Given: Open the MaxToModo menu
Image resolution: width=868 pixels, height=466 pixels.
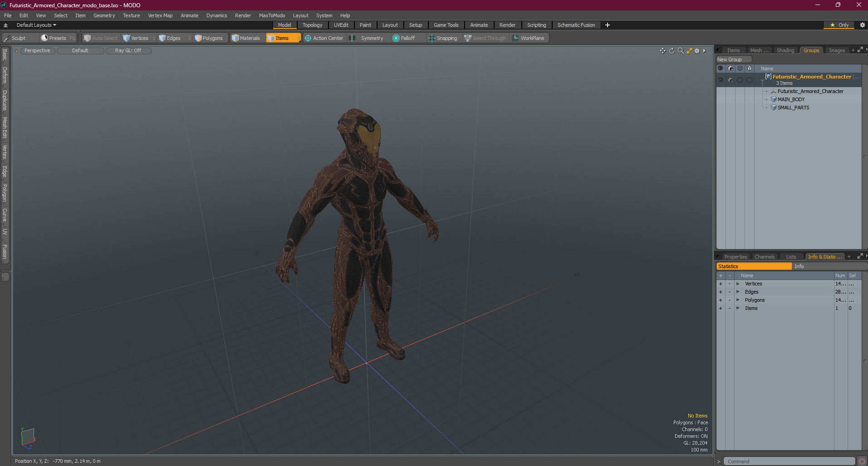Looking at the screenshot, I should [x=272, y=15].
